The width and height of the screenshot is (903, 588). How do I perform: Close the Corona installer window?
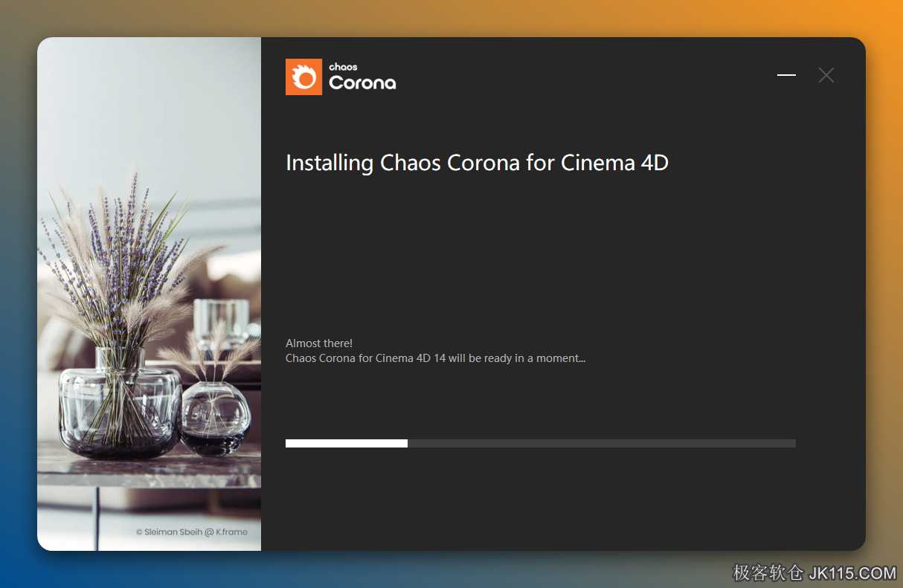pyautogui.click(x=826, y=75)
